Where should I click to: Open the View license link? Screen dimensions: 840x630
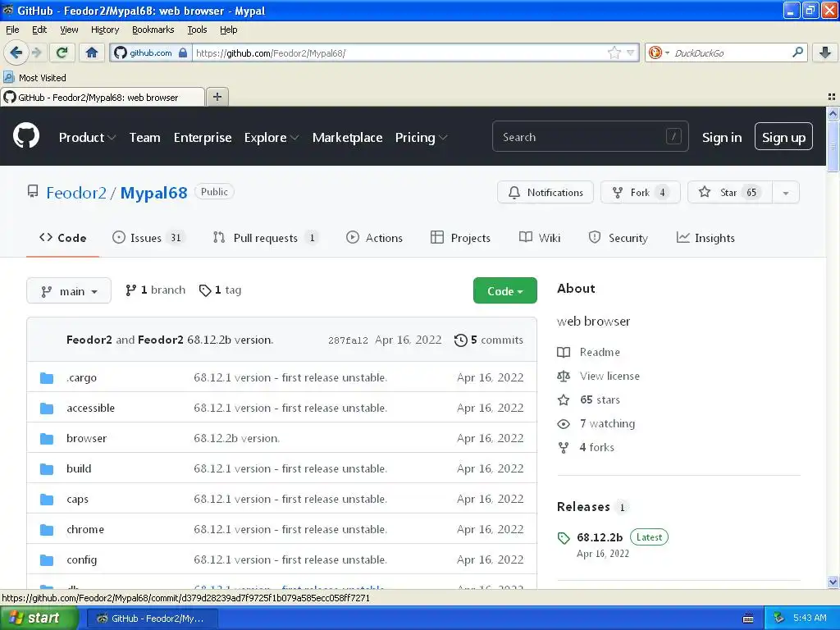598,376
